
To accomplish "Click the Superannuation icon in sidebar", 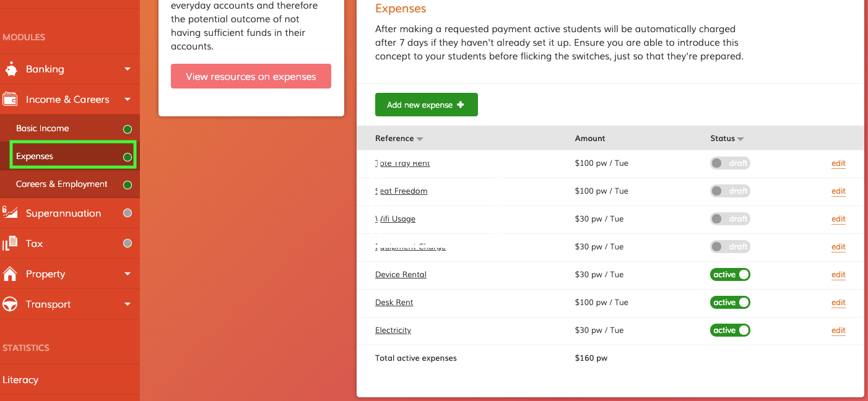I will click(x=10, y=213).
